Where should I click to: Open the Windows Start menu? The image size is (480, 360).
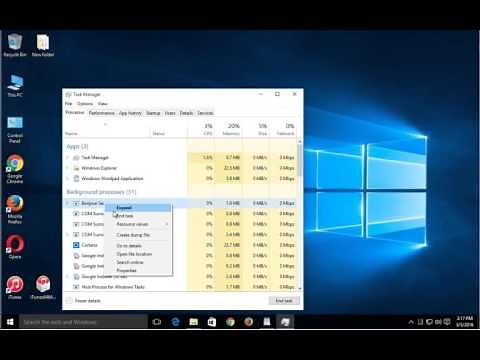[x=10, y=322]
